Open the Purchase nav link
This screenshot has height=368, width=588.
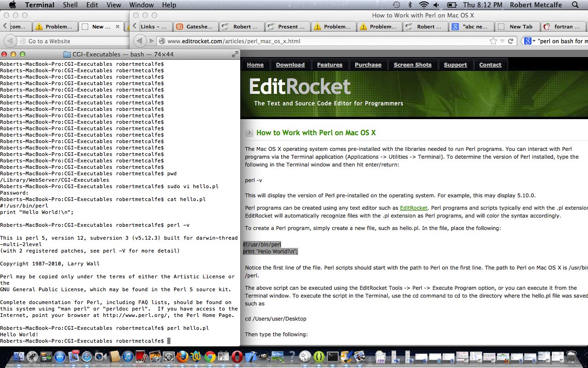[x=368, y=65]
